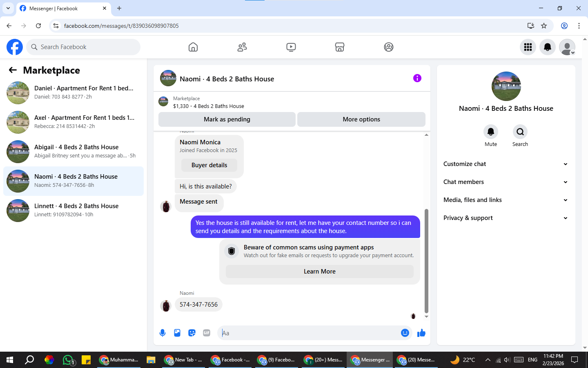
Task: Attach a photo or file
Action: 177,333
